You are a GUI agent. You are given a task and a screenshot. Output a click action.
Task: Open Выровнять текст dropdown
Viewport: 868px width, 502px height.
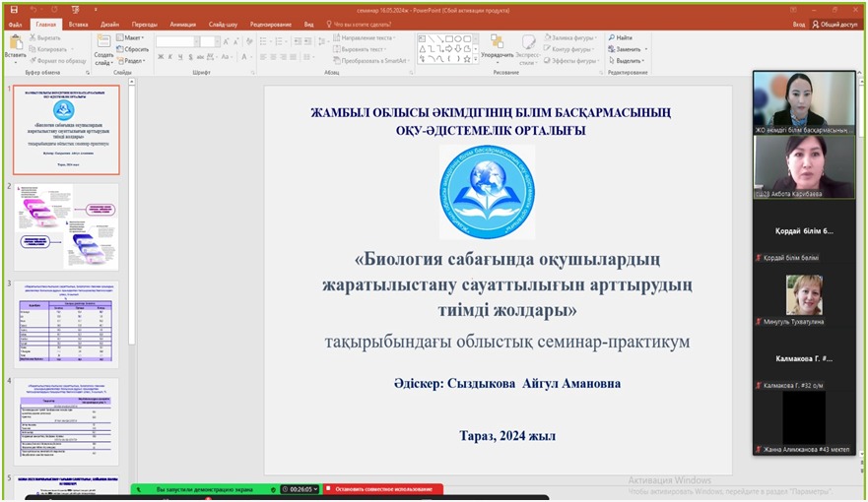point(360,49)
